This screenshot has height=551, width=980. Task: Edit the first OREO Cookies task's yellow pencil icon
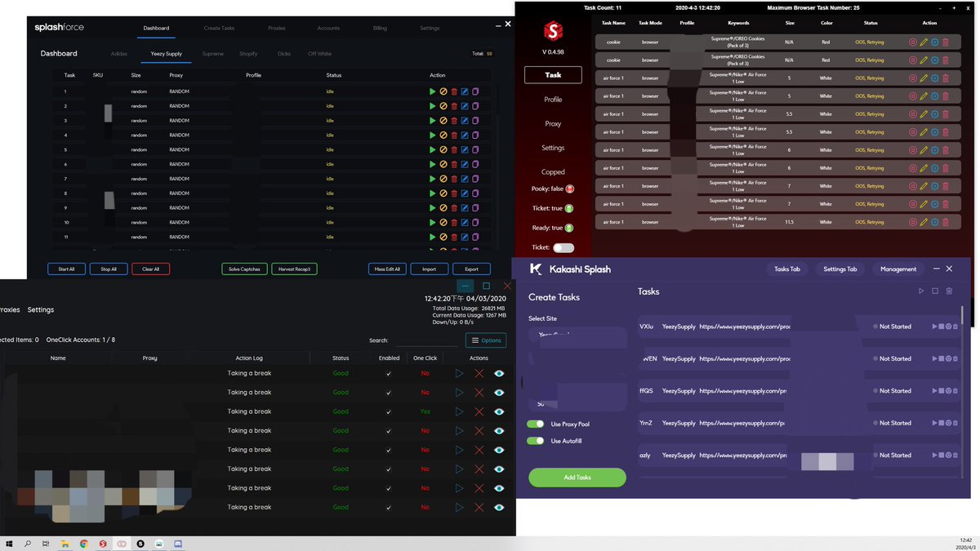924,42
